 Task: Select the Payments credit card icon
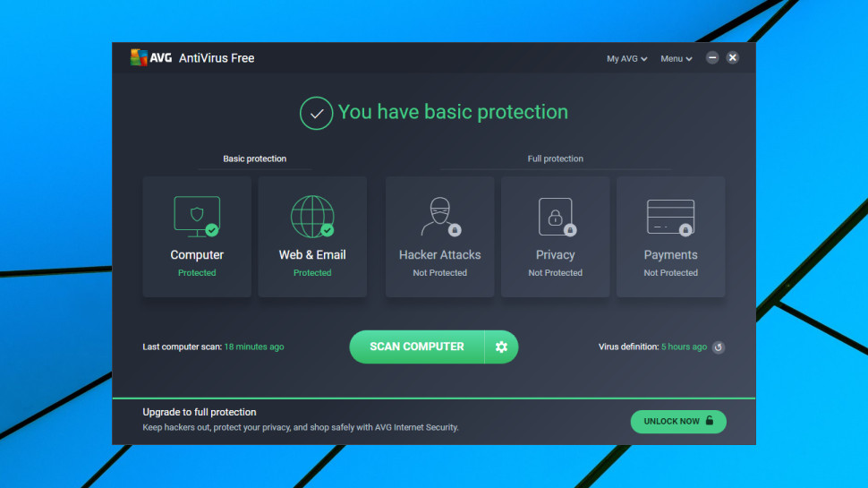pyautogui.click(x=670, y=217)
